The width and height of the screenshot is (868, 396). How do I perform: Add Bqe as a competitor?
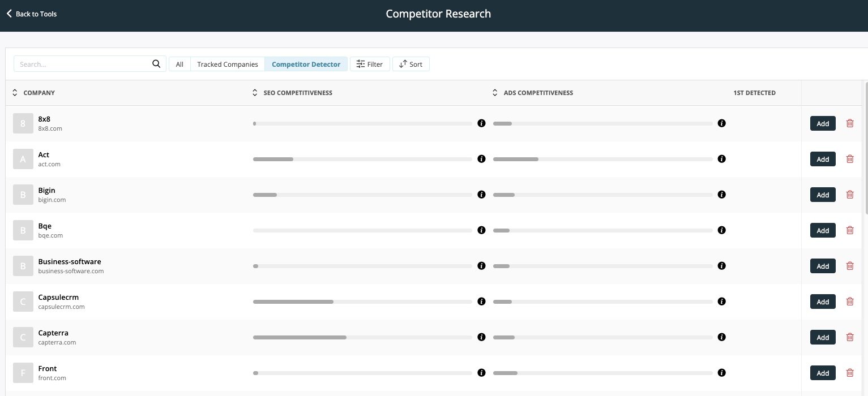point(823,230)
